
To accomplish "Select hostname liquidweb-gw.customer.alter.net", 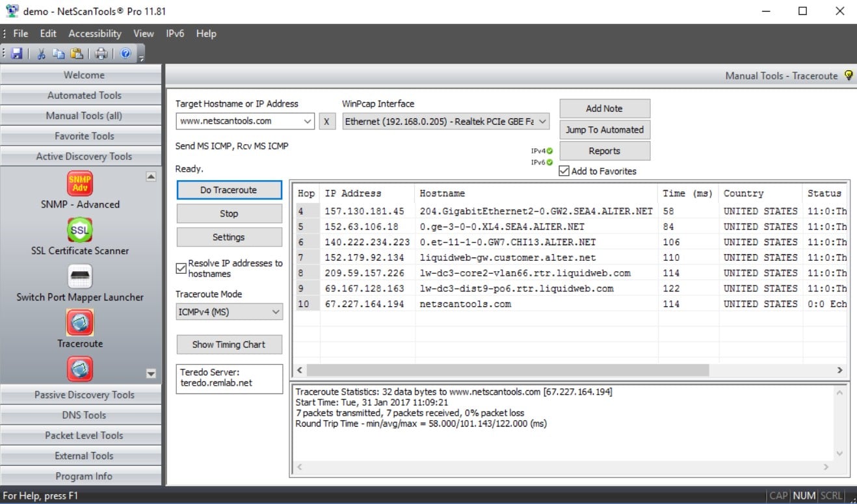I will [508, 258].
